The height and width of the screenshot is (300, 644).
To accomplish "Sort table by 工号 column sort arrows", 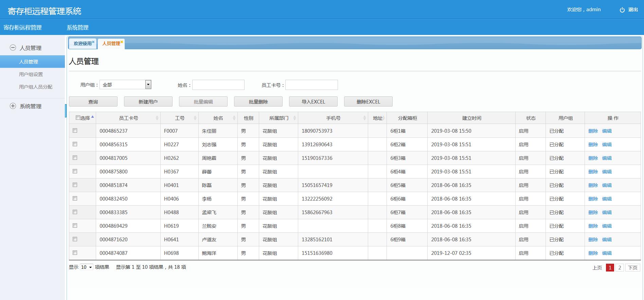I will (x=195, y=118).
